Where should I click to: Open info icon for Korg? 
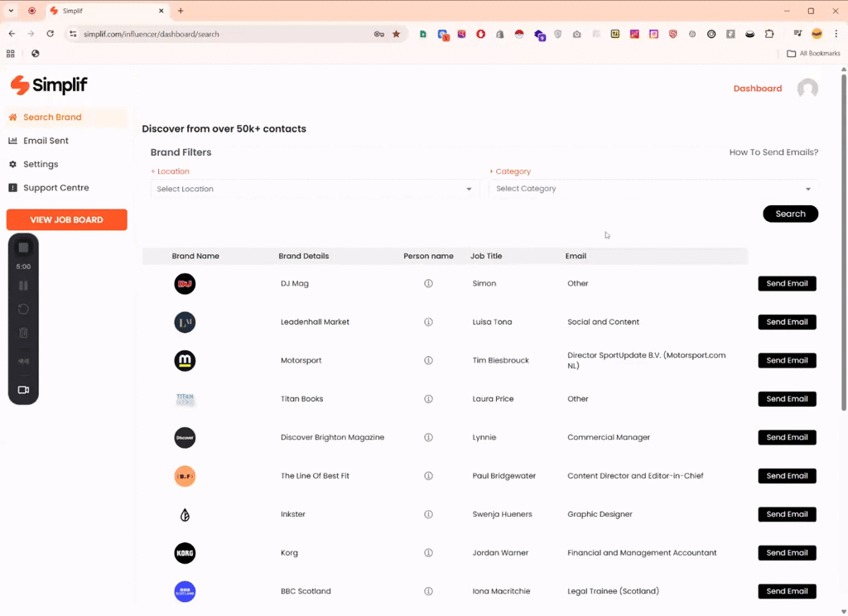428,553
